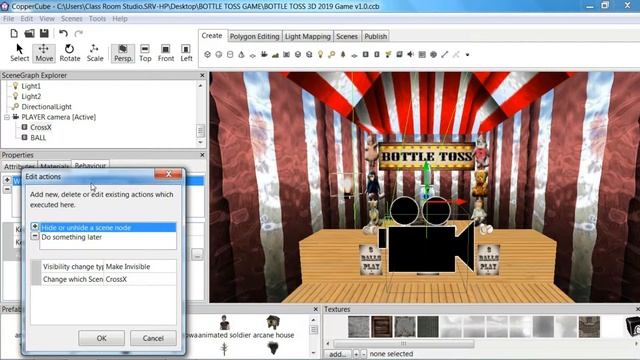This screenshot has width=640, height=360.
Task: Cancel the Edit actions dialog
Action: click(x=153, y=338)
